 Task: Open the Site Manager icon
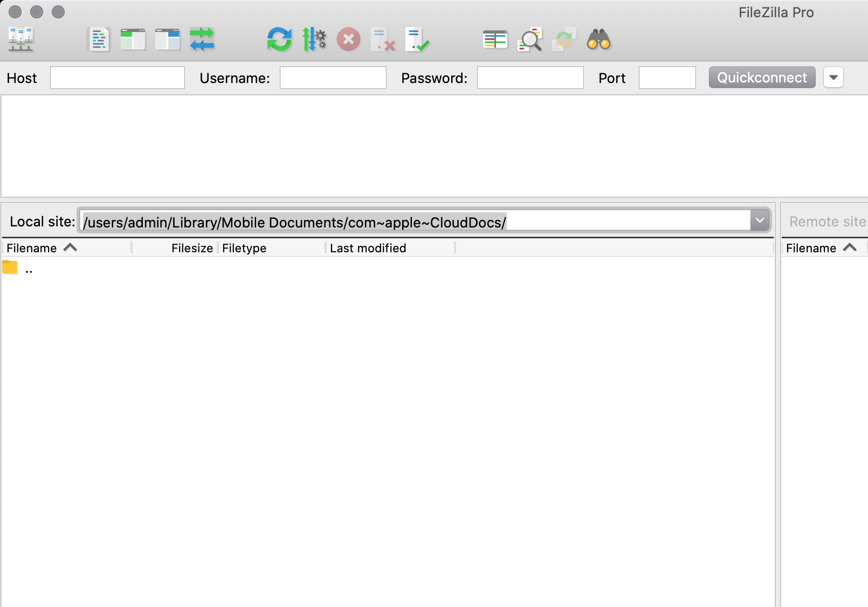[x=21, y=40]
